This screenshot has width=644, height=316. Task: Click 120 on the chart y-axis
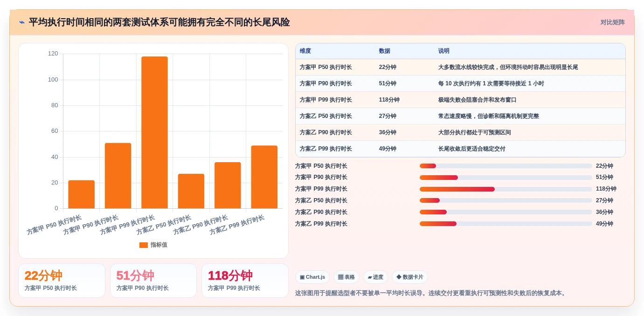click(53, 54)
